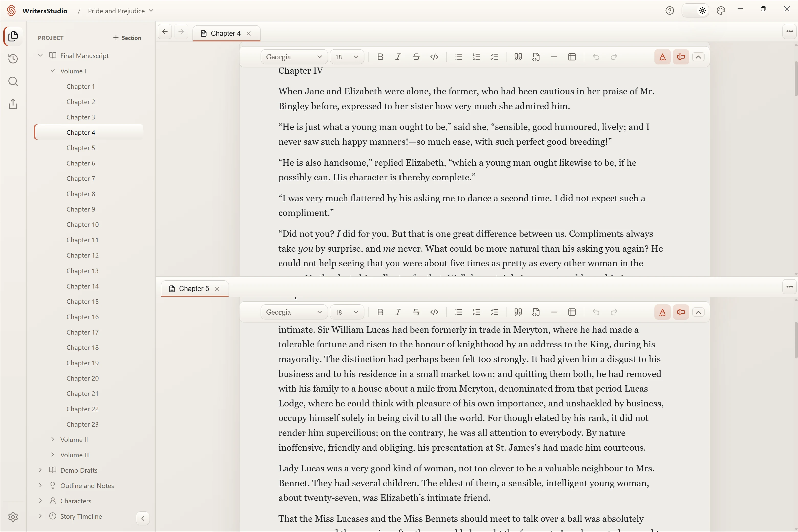Select the Chapter 5 editor tab
Viewport: 798px width, 532px height.
point(194,289)
